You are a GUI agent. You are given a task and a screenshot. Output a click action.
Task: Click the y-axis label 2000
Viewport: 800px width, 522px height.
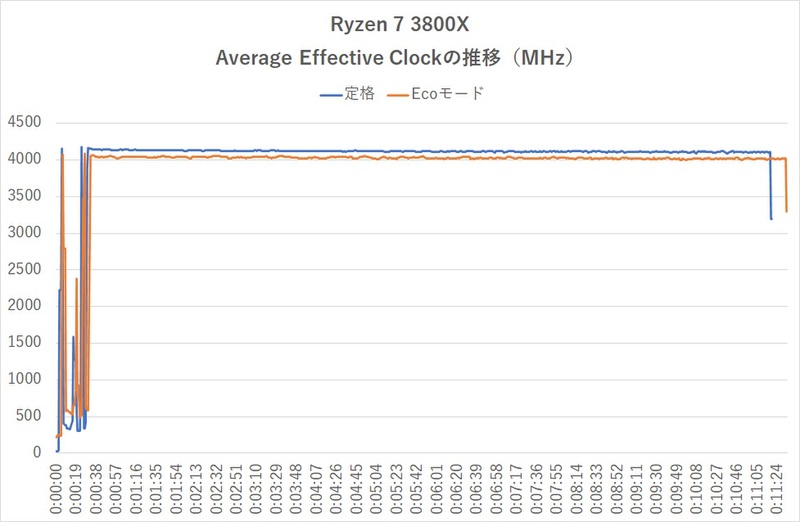(x=24, y=305)
